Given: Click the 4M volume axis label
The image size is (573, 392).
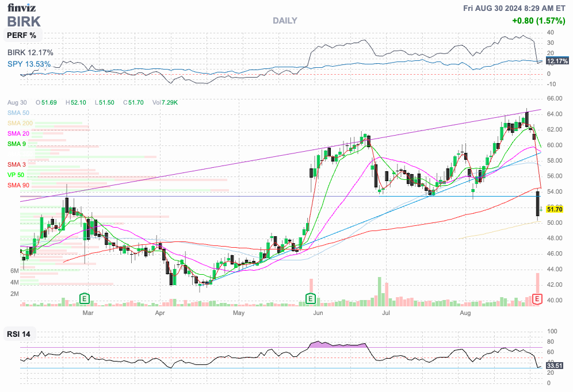Looking at the screenshot, I should (14, 282).
